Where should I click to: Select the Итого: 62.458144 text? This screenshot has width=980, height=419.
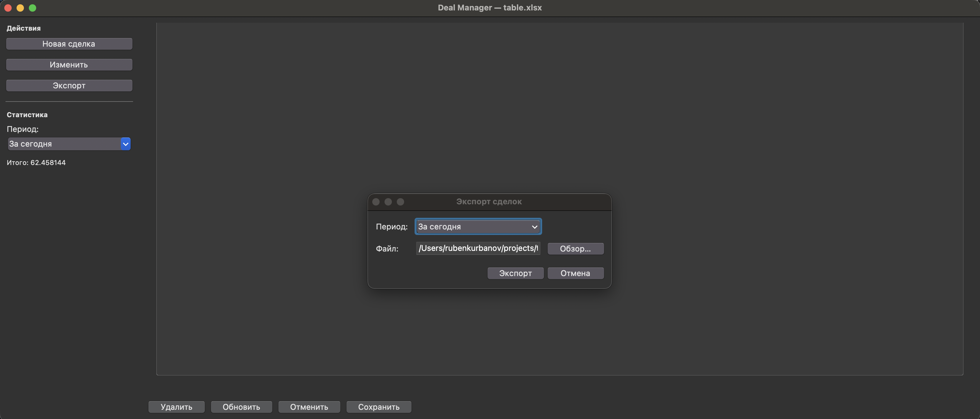36,163
